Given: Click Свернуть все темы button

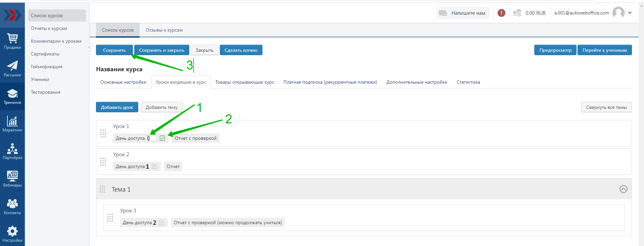Looking at the screenshot, I should click(x=606, y=107).
